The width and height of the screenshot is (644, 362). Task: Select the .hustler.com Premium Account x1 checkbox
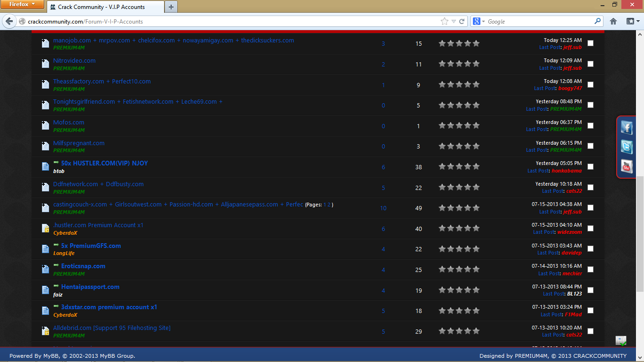[590, 228]
